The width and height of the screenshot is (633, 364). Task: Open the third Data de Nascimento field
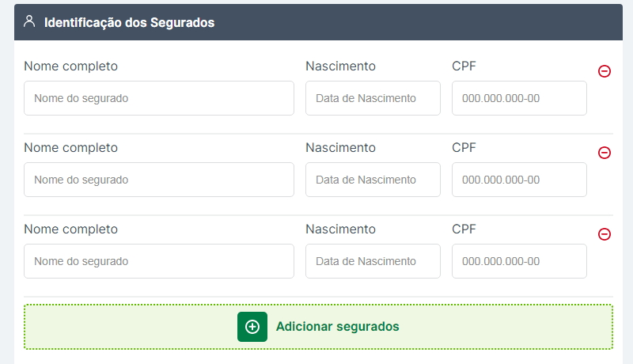373,261
